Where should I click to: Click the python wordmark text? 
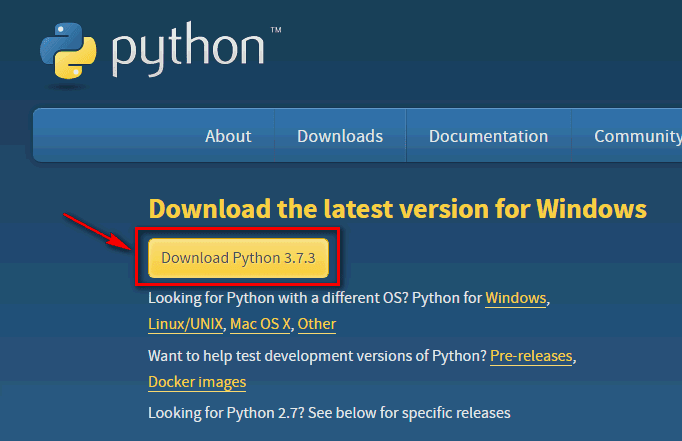pyautogui.click(x=188, y=49)
